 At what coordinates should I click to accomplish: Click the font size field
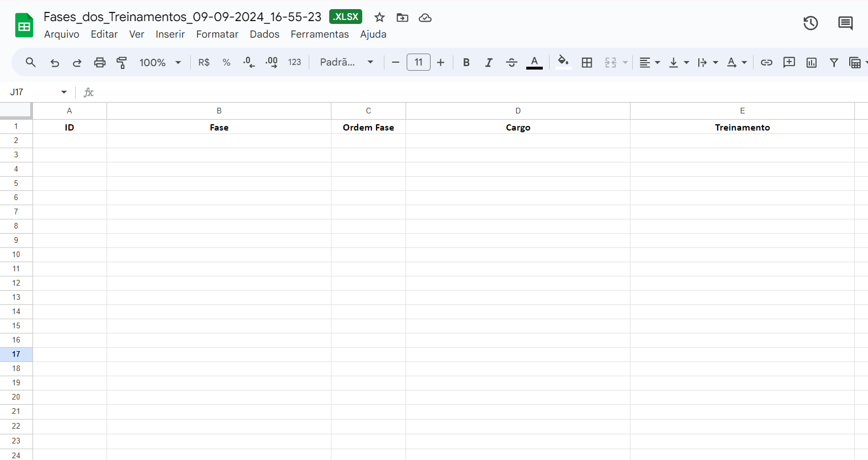419,62
